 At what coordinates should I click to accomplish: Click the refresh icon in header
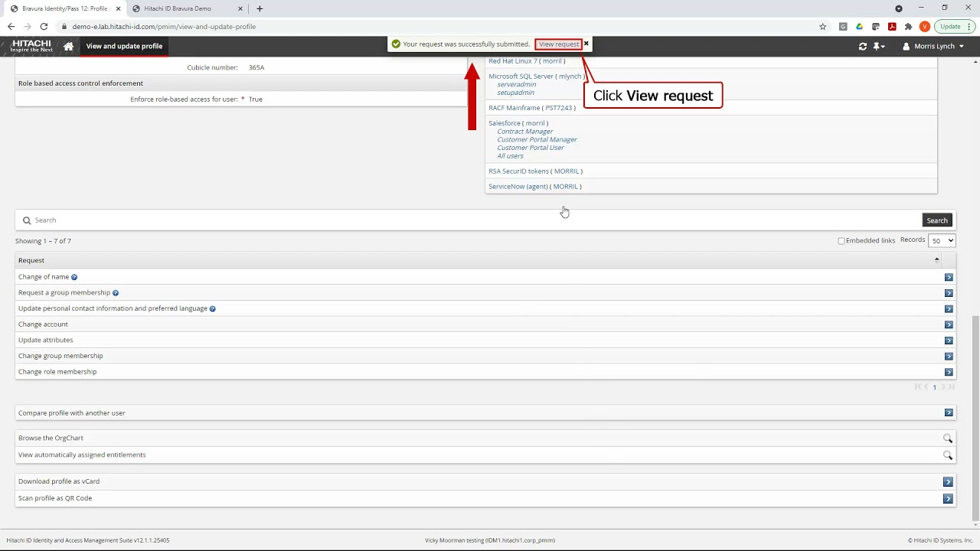pyautogui.click(x=863, y=46)
